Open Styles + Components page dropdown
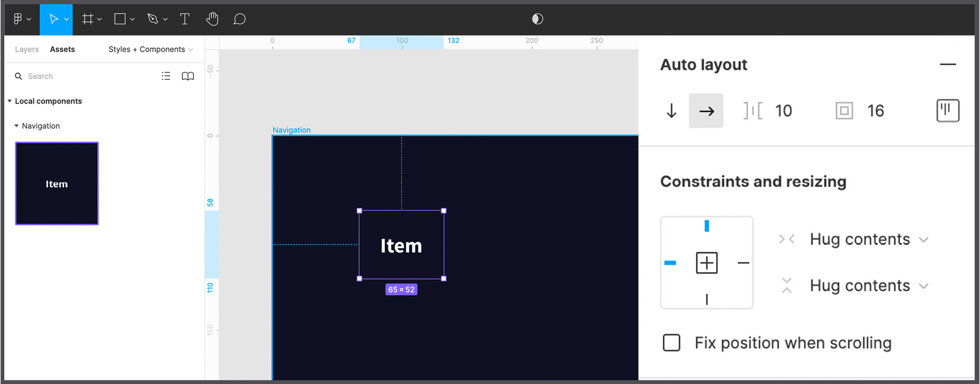 (150, 49)
